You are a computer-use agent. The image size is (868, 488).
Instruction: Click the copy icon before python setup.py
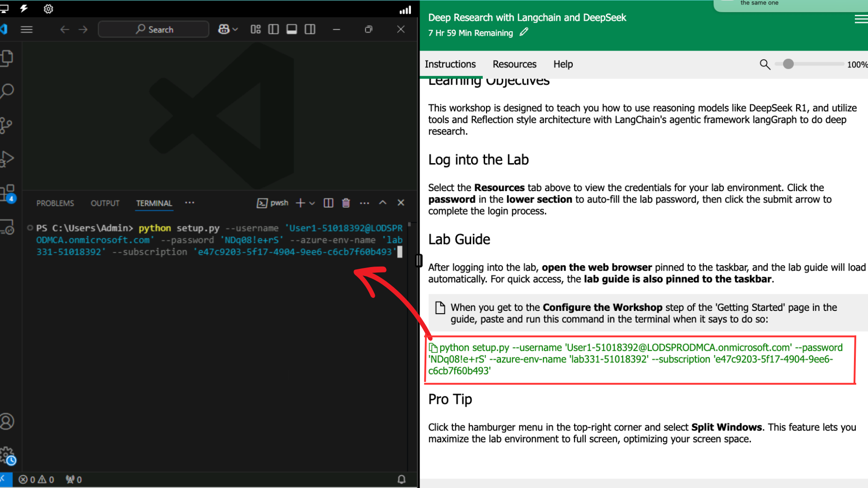click(433, 348)
